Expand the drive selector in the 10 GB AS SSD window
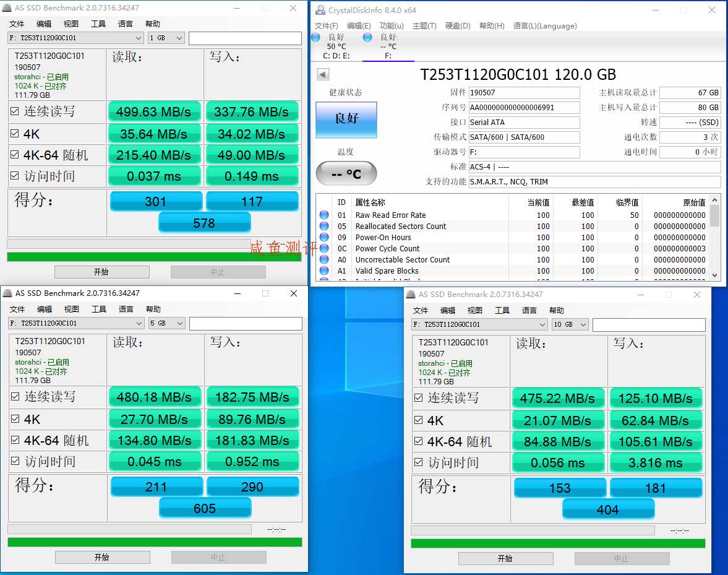The image size is (728, 575). pyautogui.click(x=479, y=325)
